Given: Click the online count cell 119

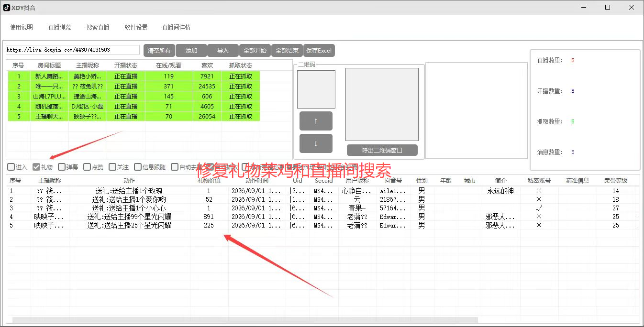Looking at the screenshot, I should [168, 76].
